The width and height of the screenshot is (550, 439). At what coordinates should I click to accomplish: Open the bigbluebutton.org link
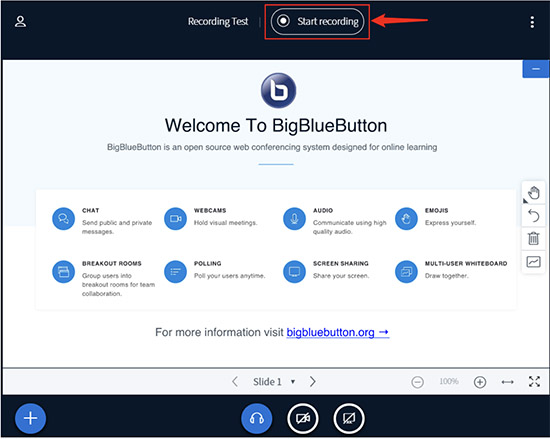coord(338,332)
